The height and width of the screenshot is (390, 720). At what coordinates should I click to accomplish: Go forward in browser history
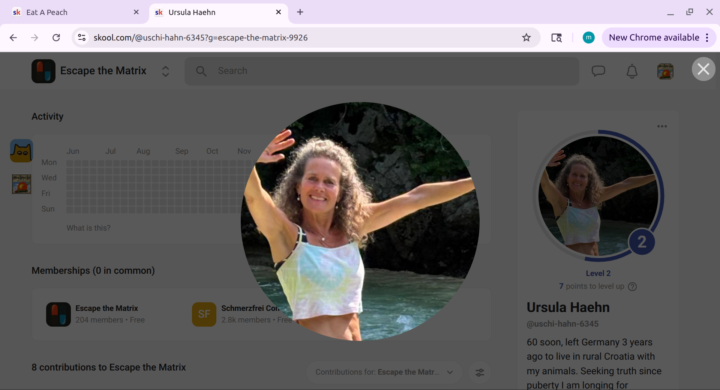[34, 38]
